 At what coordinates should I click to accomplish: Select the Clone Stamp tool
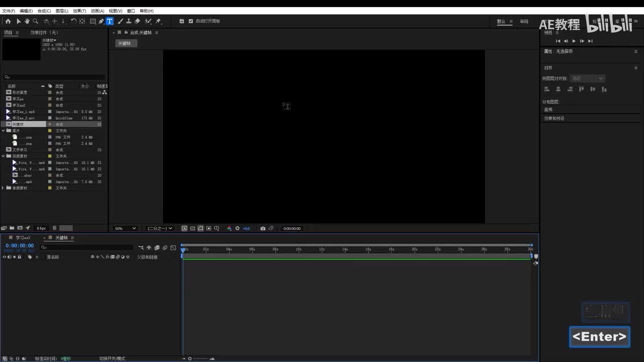129,21
